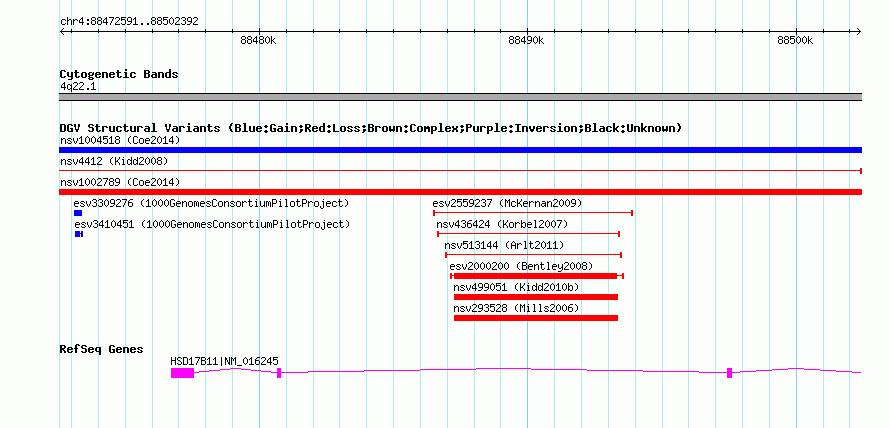Click the chr4:88472591..88502392 coordinates text
This screenshot has height=428, width=890.
click(x=129, y=22)
